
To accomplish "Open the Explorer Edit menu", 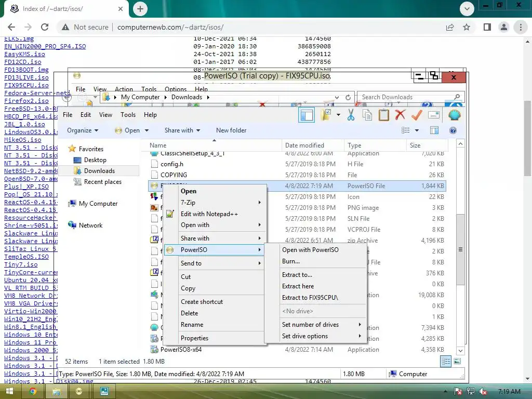I will click(86, 115).
